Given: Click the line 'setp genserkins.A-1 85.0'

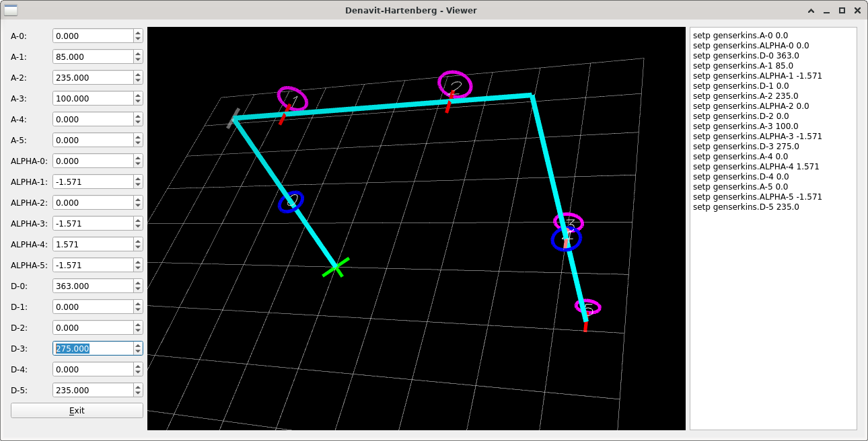Looking at the screenshot, I should click(x=743, y=66).
